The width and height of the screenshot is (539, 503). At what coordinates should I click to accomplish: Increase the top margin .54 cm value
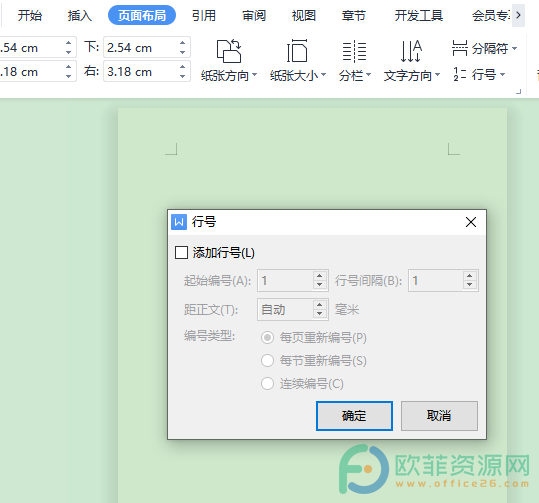(68, 43)
